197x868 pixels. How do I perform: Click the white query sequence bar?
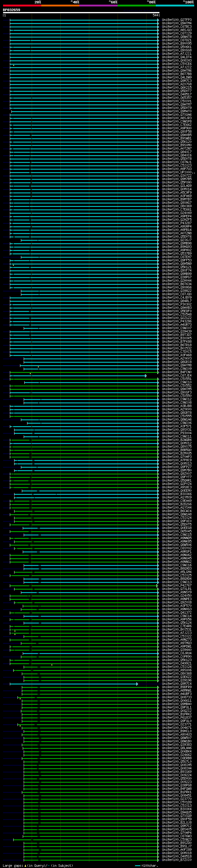(x=81, y=12)
